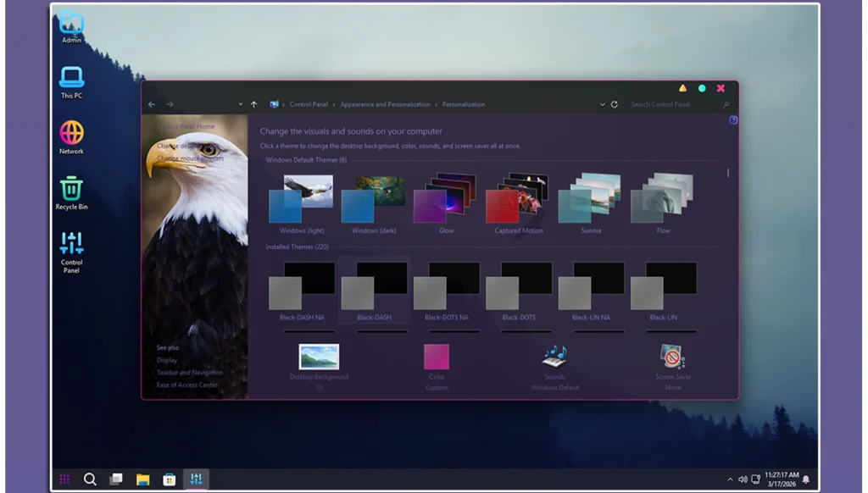The width and height of the screenshot is (868, 493).
Task: Select Control Panel in the breadcrumb path
Action: (x=311, y=105)
